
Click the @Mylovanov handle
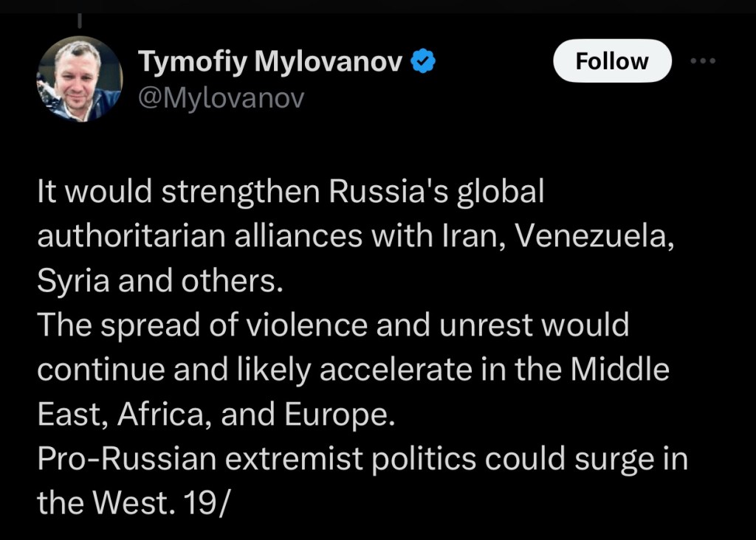pyautogui.click(x=221, y=97)
